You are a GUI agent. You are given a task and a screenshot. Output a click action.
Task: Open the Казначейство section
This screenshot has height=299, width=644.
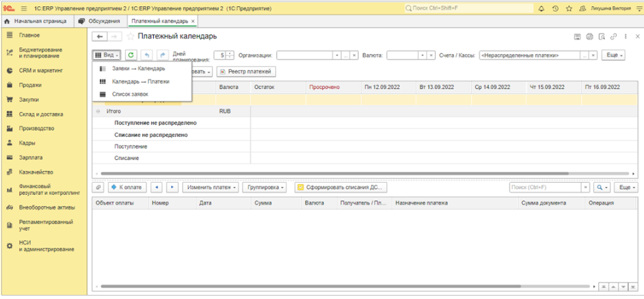pos(36,172)
